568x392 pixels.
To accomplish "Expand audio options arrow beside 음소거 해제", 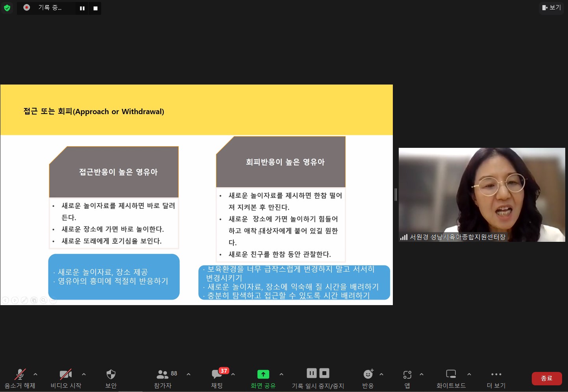I will tap(35, 374).
